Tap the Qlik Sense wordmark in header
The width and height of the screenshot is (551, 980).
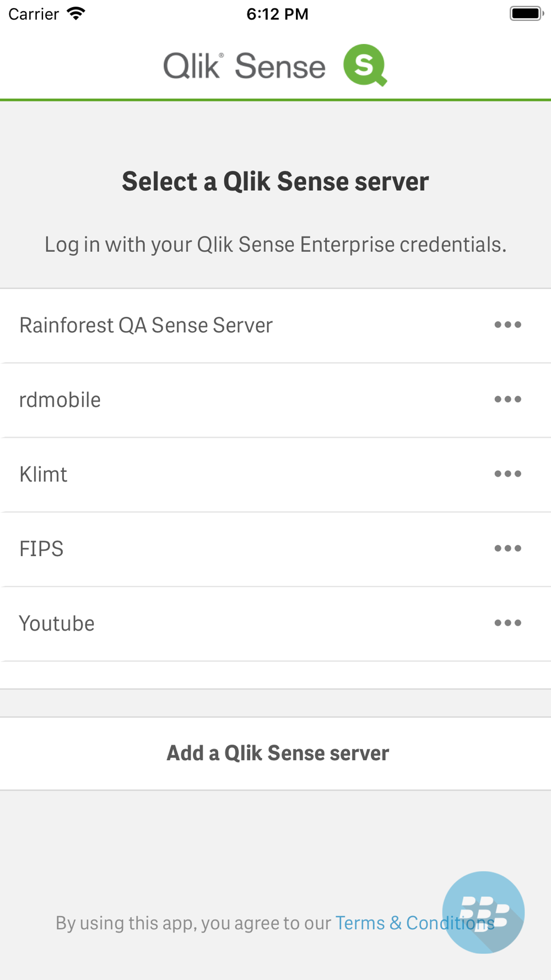click(x=244, y=66)
